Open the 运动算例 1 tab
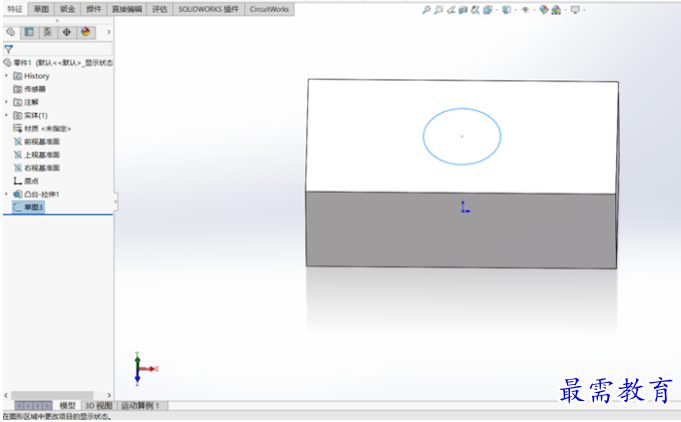This screenshot has height=422, width=681. [140, 406]
